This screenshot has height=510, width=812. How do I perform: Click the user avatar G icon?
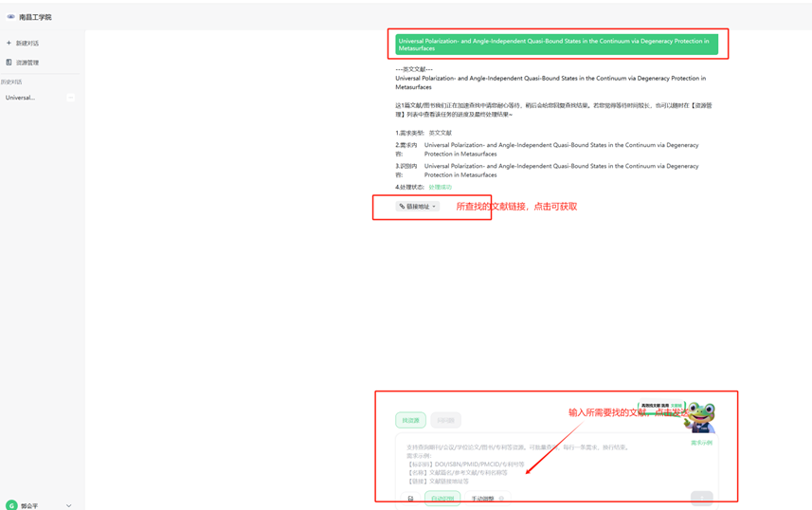tap(11, 505)
